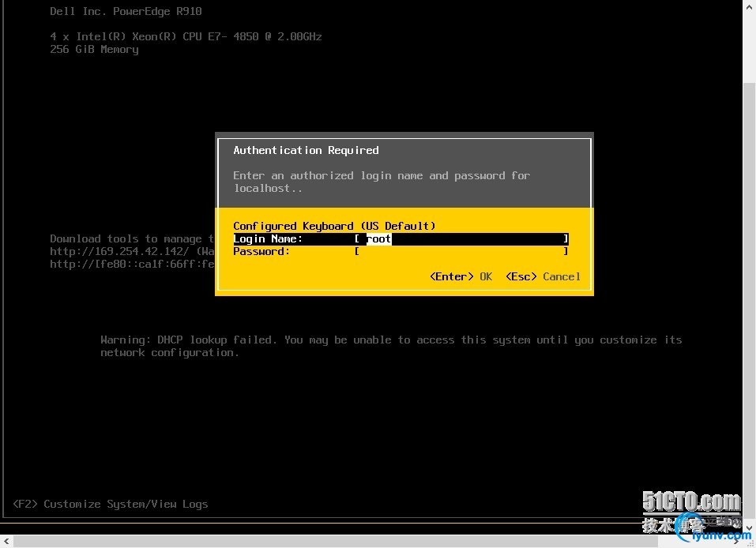The height and width of the screenshot is (548, 756).
Task: Click the F2 Customize System/View Logs label
Action: point(111,504)
